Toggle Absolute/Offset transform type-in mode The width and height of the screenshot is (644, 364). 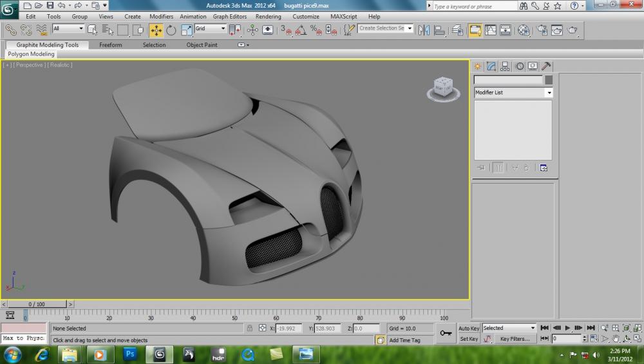click(x=263, y=329)
